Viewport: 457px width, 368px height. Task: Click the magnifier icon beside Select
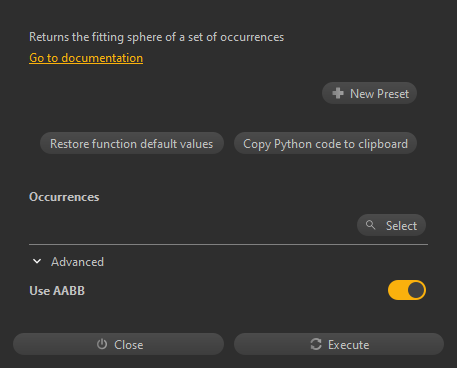pos(370,225)
